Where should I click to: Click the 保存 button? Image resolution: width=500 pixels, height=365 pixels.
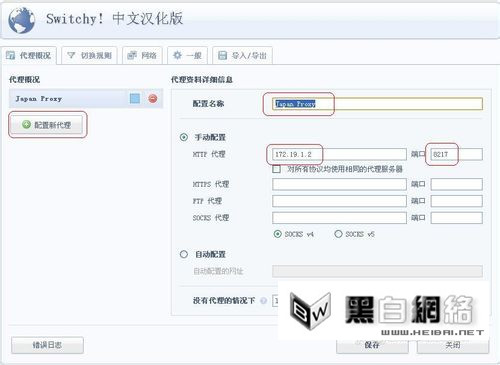372,346
